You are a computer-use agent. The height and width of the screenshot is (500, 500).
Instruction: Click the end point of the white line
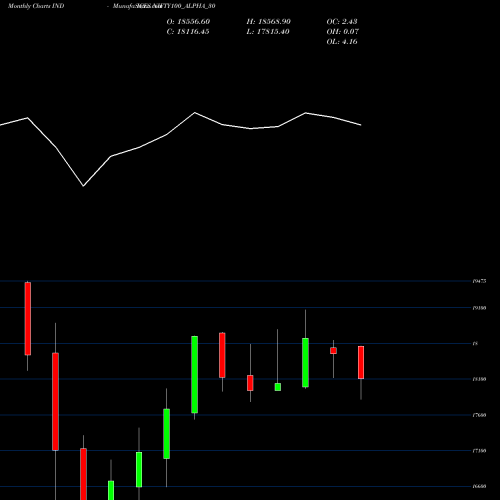click(x=361, y=125)
